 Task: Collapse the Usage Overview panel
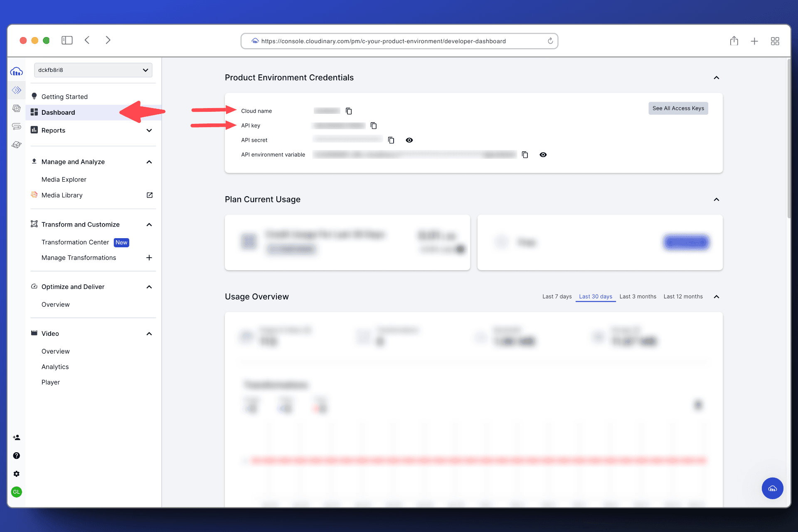coord(717,297)
